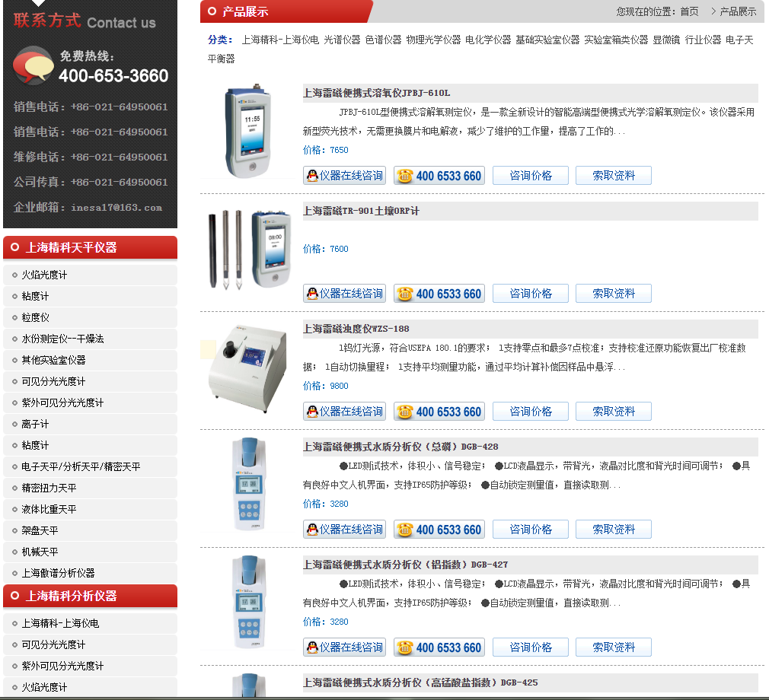Click 咨询价格 for TR-901土壤ORP计
This screenshot has height=700, width=769.
tap(530, 294)
